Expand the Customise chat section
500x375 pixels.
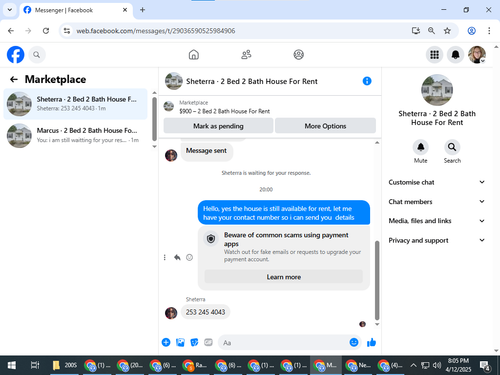(x=437, y=182)
